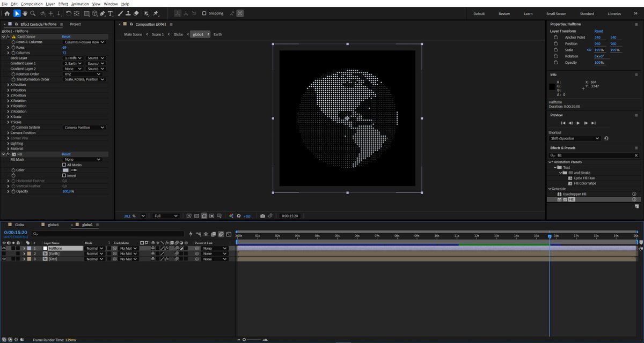644x343 pixels.
Task: Hide the Halftone layer eye
Action: tap(4, 248)
